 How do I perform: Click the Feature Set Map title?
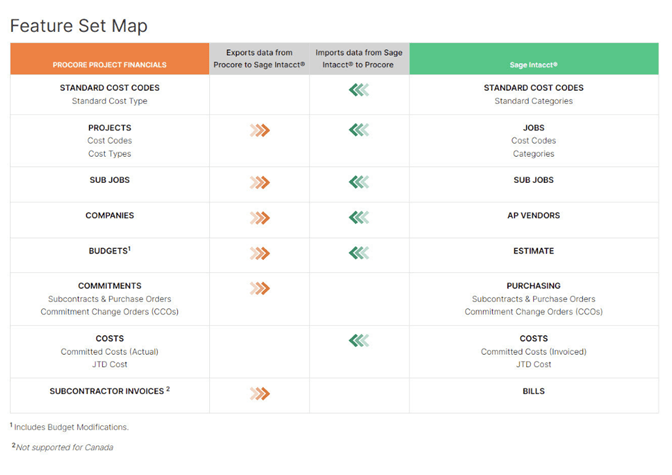click(x=78, y=24)
